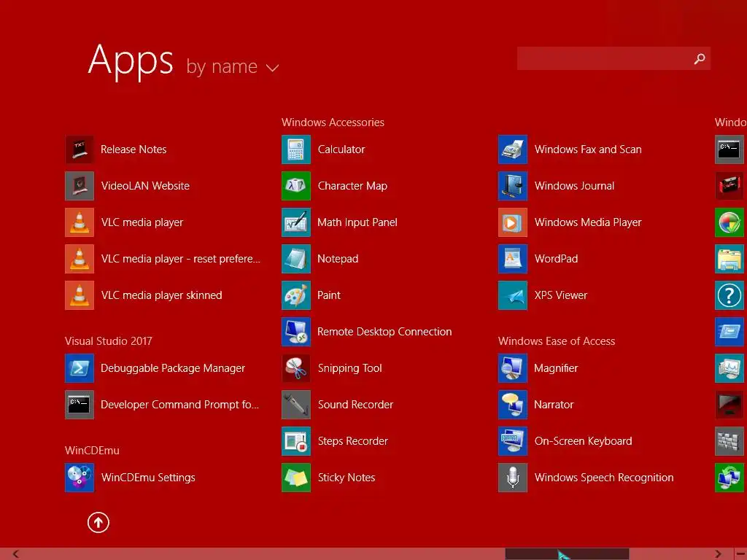Open Sticky Notes icon
The width and height of the screenshot is (747, 560).
(x=296, y=478)
